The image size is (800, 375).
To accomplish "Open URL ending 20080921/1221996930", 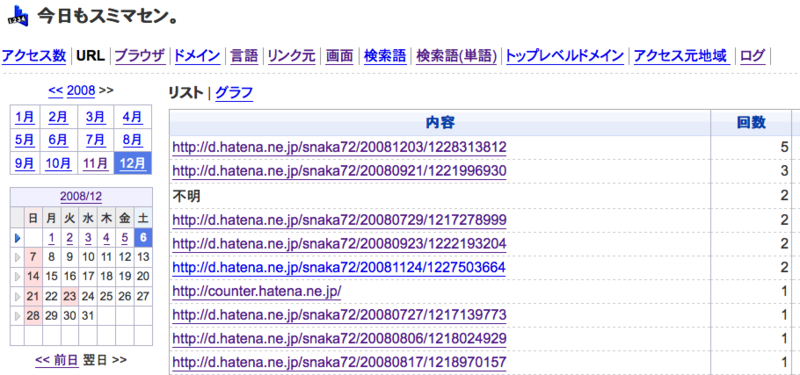I will 339,171.
